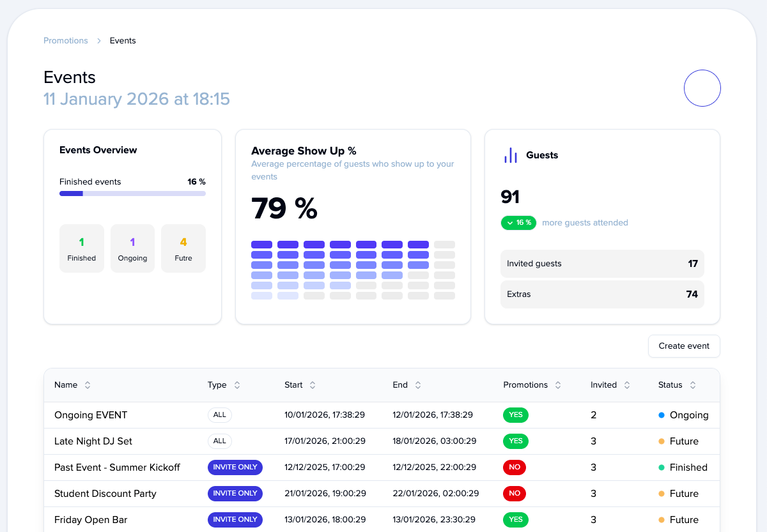Click the End column sort arrows
Image resolution: width=767 pixels, height=532 pixels.
[x=418, y=385]
